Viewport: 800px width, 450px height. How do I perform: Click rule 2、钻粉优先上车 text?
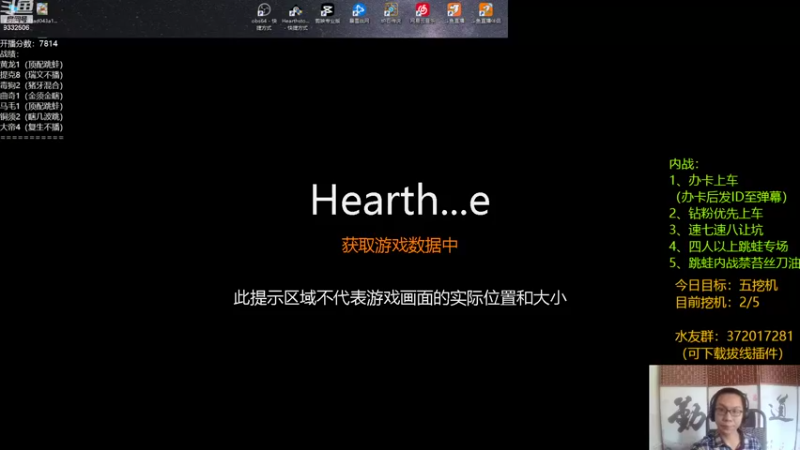tap(716, 213)
